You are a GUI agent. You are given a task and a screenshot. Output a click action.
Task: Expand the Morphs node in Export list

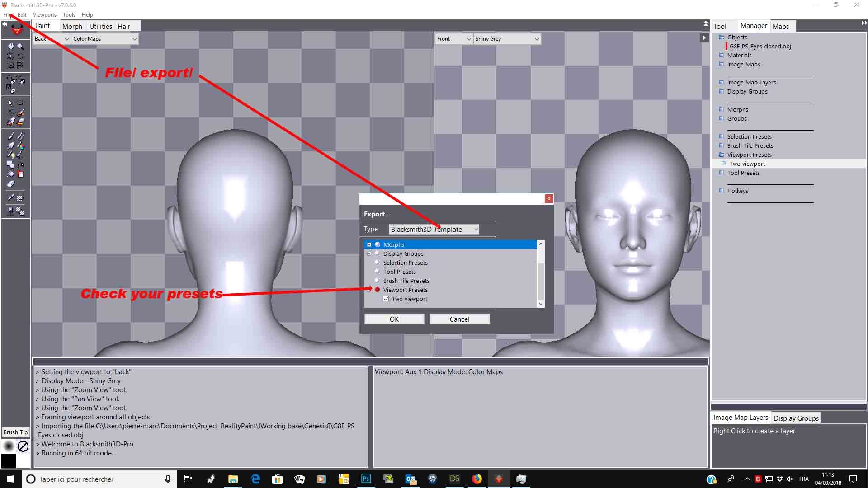click(x=369, y=244)
